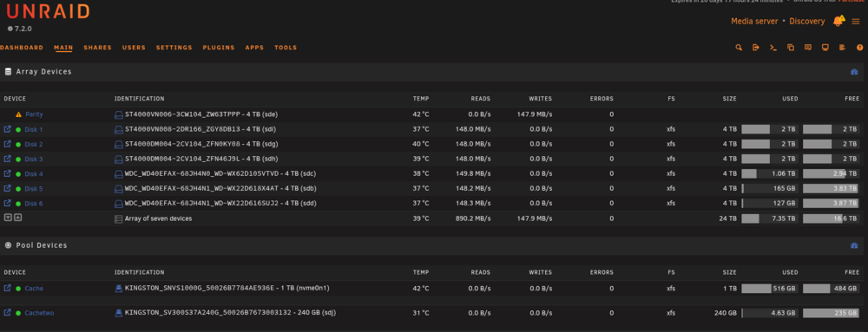Open the Tools tab
868x332 pixels.
point(286,48)
